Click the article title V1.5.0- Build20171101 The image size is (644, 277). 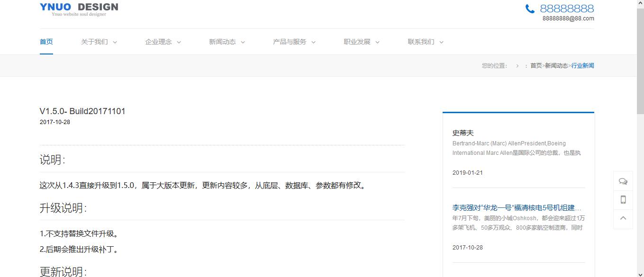(x=82, y=111)
